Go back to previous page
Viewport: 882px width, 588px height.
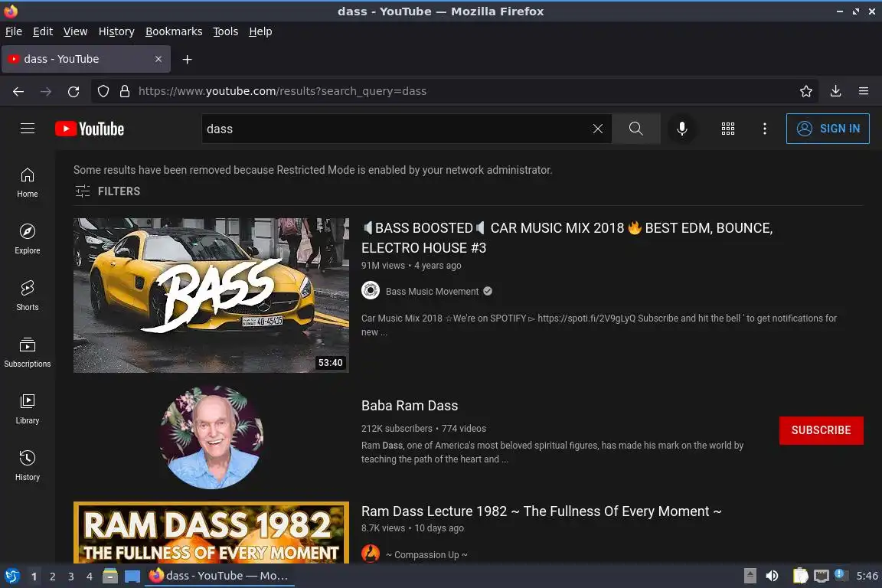[18, 91]
